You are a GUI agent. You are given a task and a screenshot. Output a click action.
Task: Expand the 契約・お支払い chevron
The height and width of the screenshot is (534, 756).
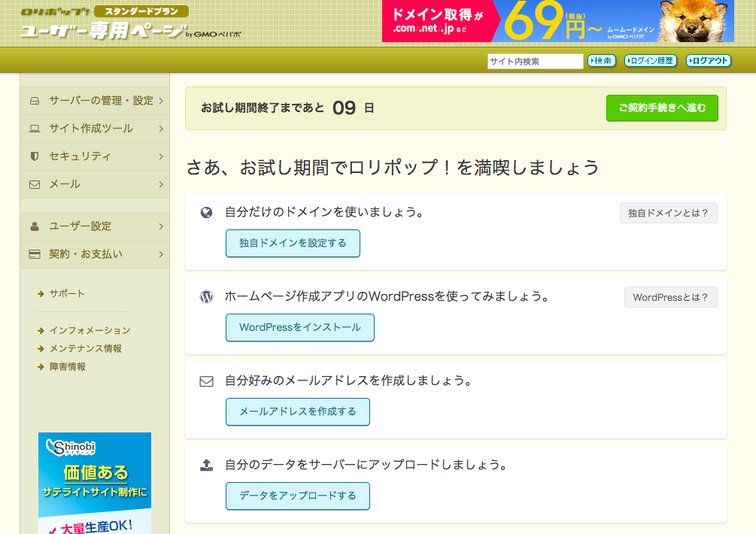161,254
